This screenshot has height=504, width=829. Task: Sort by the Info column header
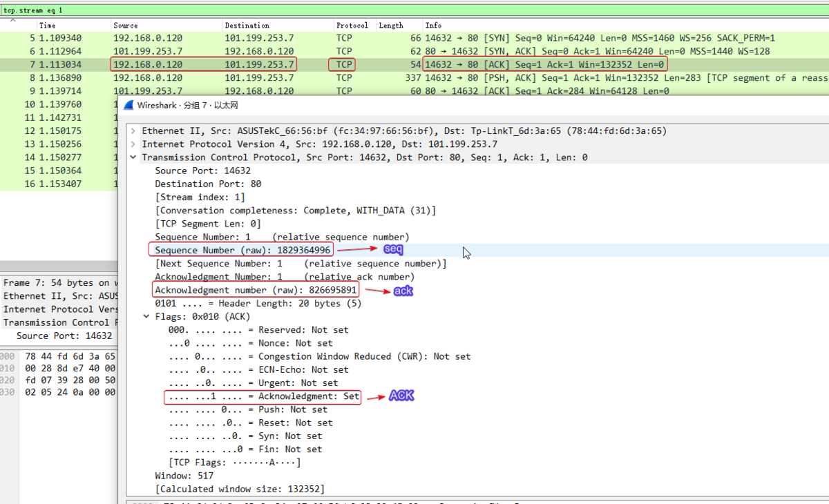pos(433,25)
